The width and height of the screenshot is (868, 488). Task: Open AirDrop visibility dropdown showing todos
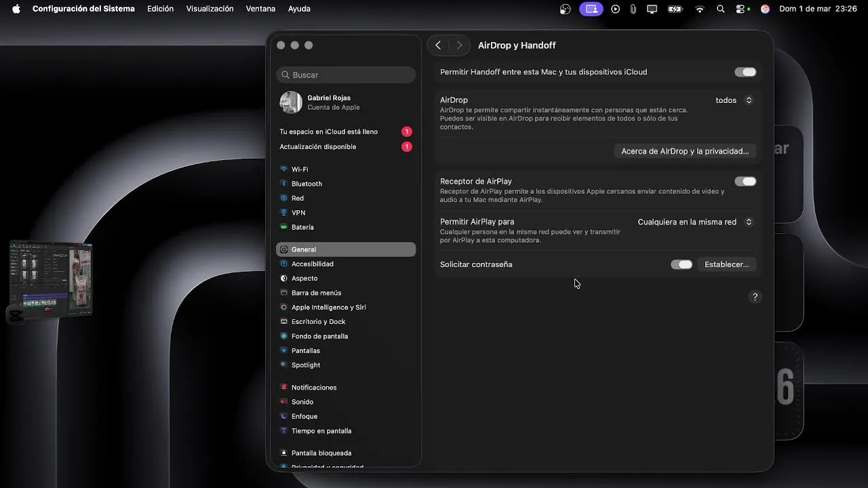[x=734, y=100]
